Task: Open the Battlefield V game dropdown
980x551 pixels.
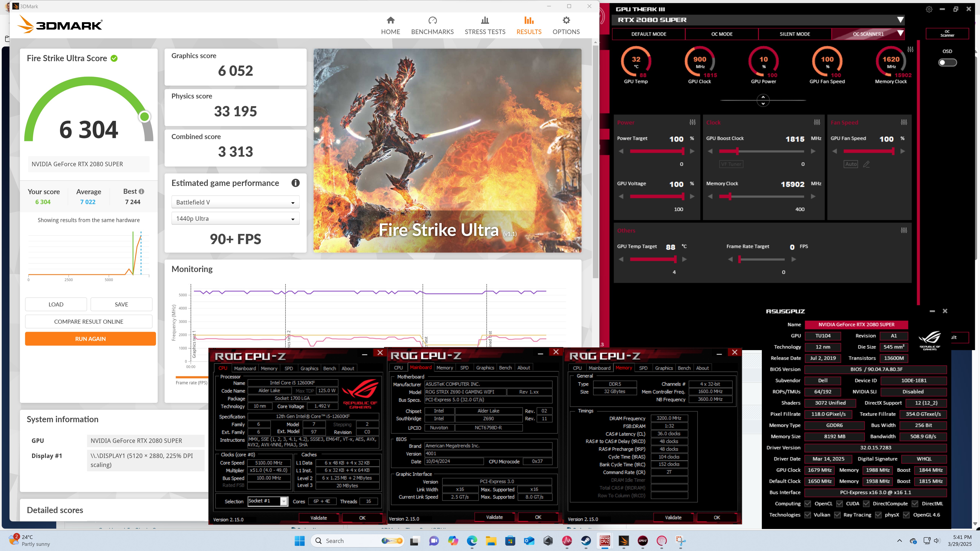Action: (236, 202)
